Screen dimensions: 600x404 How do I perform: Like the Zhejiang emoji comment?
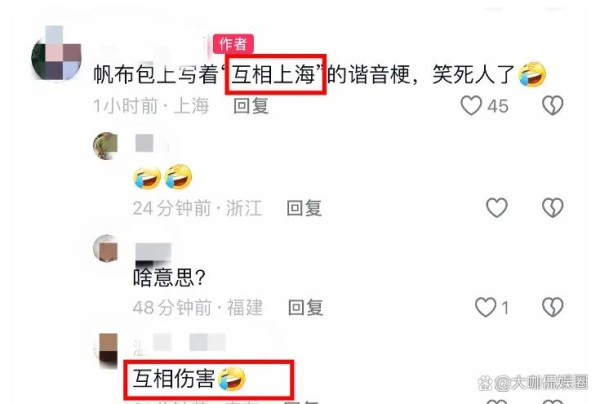(497, 208)
